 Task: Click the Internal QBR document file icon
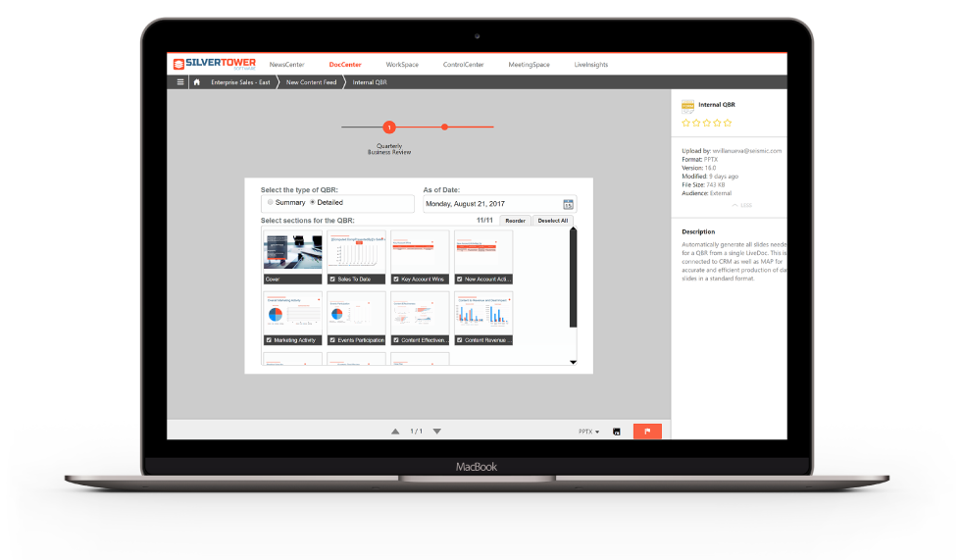tap(687, 107)
